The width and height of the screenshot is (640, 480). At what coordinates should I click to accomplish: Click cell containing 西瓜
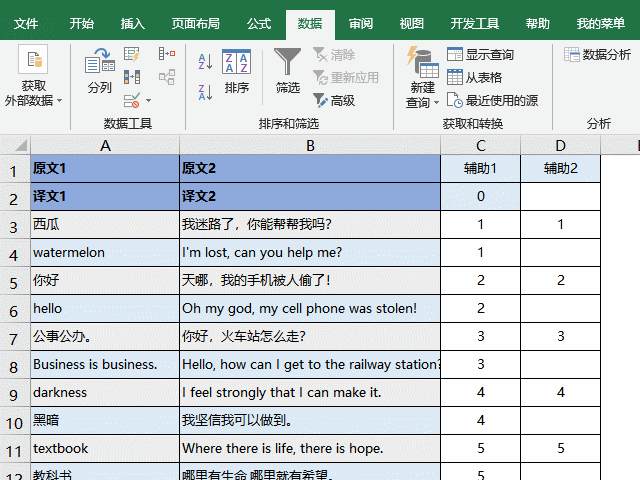(105, 224)
